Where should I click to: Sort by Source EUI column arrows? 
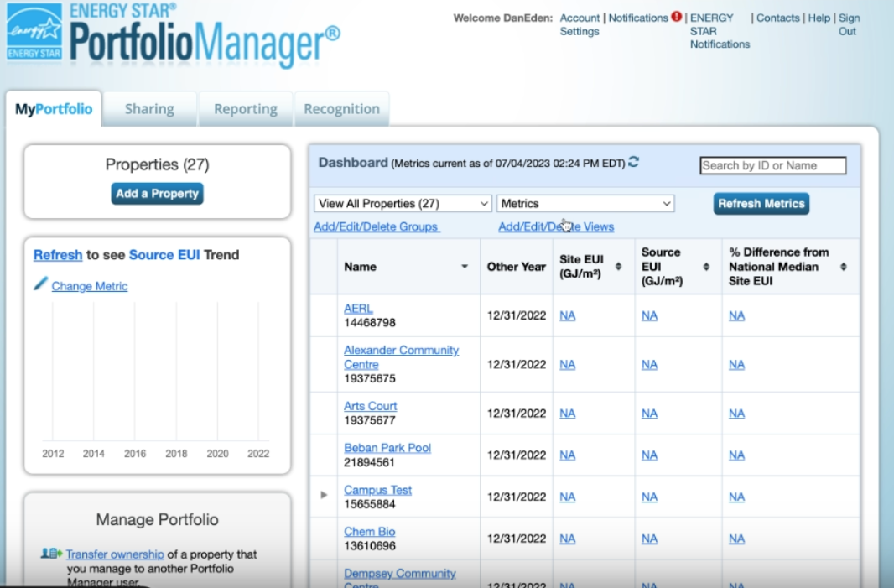pos(706,267)
